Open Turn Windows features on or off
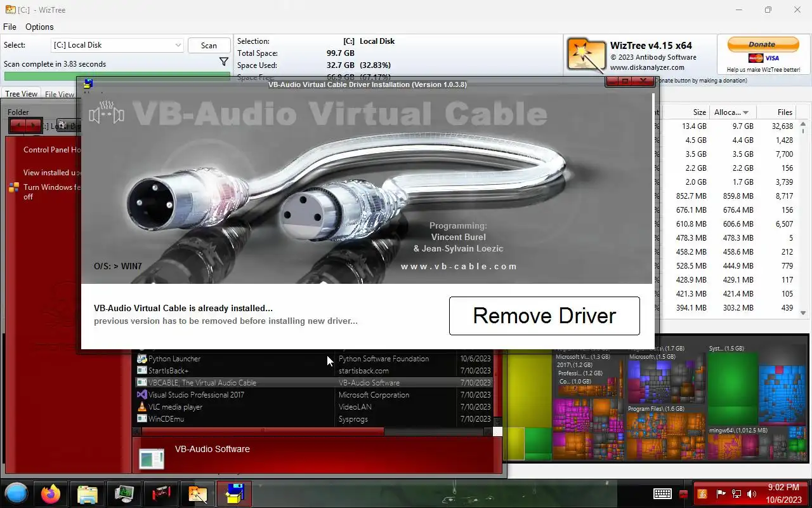 (52, 192)
